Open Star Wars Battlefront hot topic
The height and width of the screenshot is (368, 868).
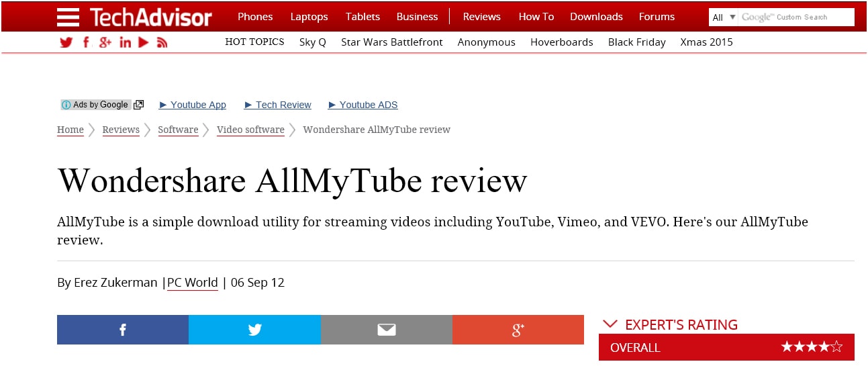(392, 42)
